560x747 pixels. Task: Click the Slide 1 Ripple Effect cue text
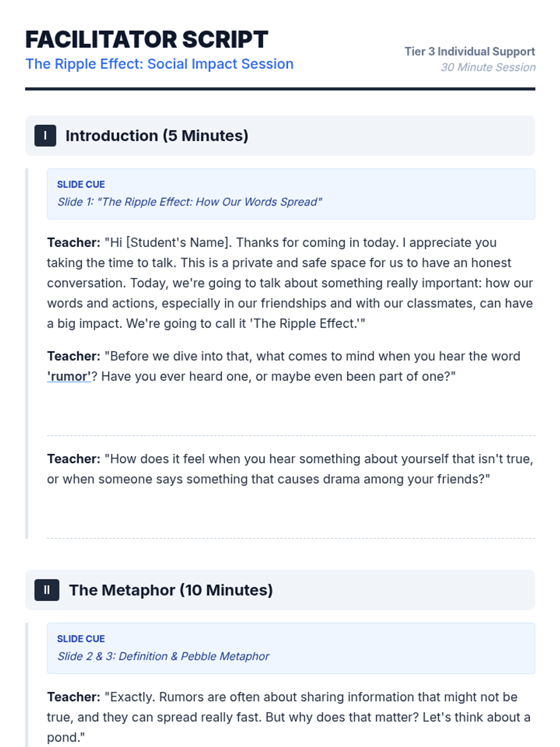click(x=189, y=202)
